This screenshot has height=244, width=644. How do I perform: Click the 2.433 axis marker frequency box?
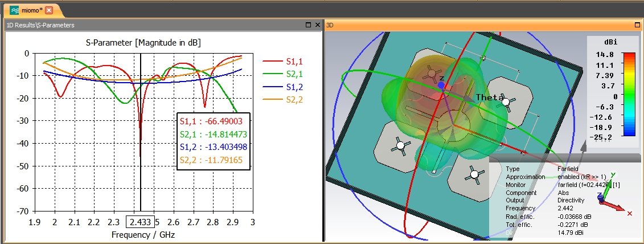click(140, 222)
